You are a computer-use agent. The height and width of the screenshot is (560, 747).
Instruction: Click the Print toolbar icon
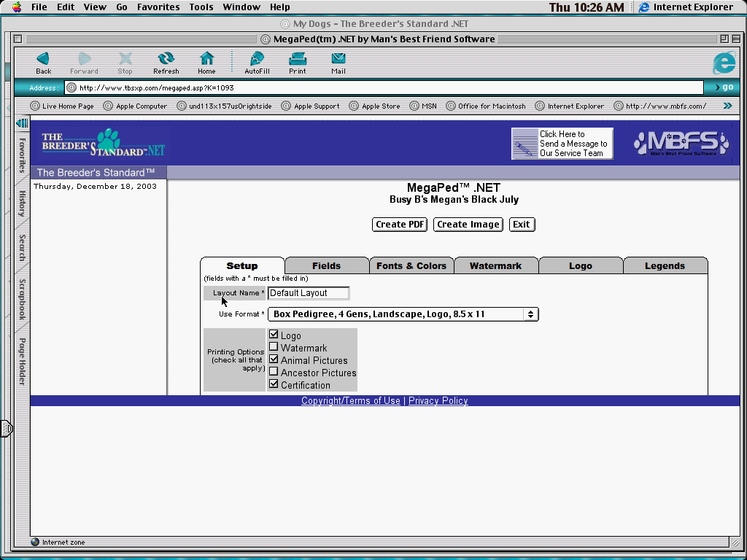[297, 59]
